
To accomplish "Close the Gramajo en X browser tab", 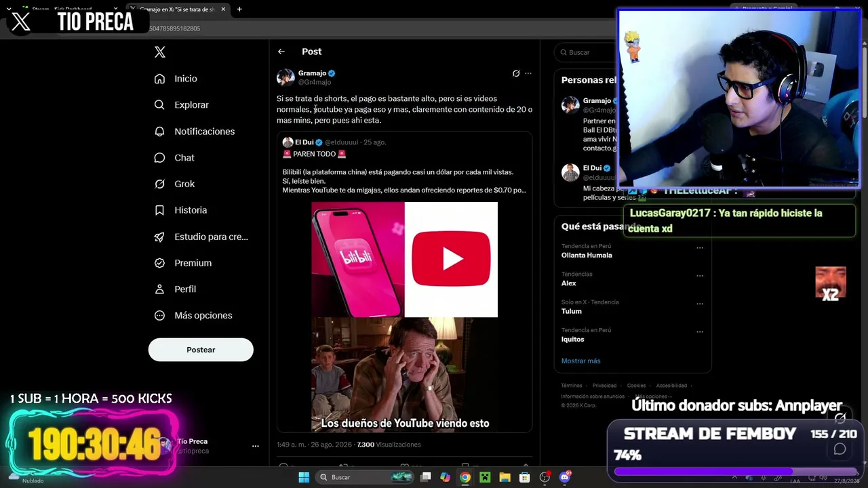I will pyautogui.click(x=223, y=9).
